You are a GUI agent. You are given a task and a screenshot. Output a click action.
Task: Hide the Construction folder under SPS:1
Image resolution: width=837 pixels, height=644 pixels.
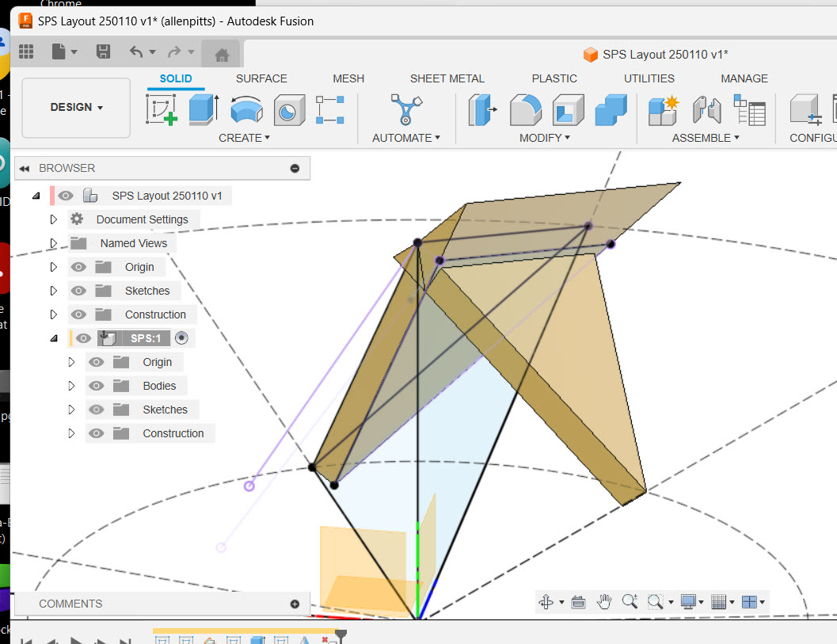96,433
